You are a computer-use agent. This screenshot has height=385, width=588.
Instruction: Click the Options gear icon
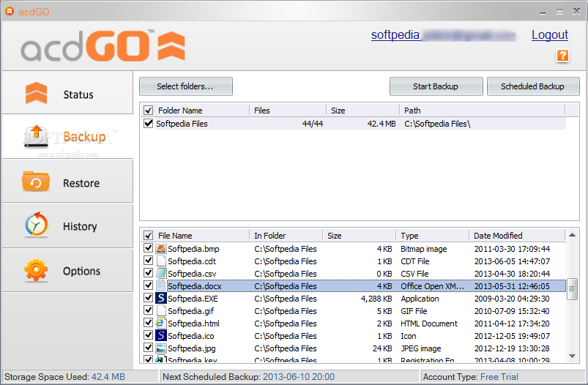36,269
